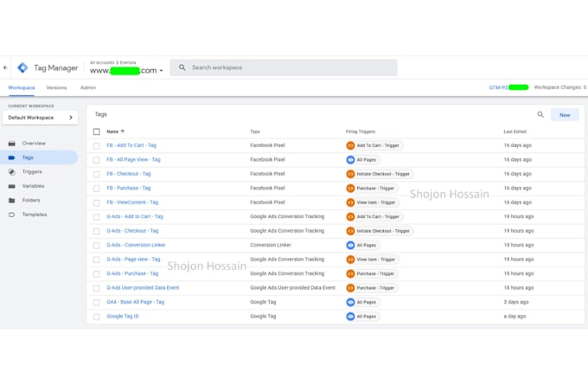
Task: Check the G-Ads - Conversion Linker checkbox
Action: coord(96,246)
